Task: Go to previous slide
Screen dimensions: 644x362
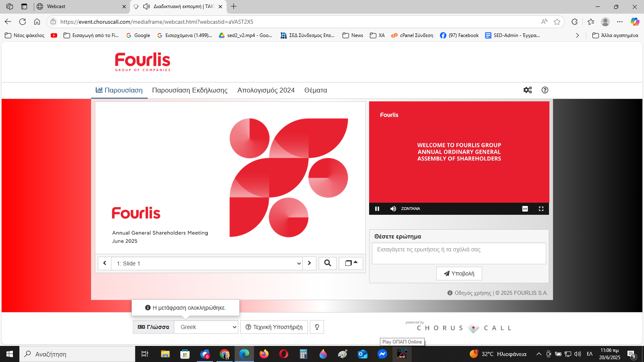Action: pos(105,263)
